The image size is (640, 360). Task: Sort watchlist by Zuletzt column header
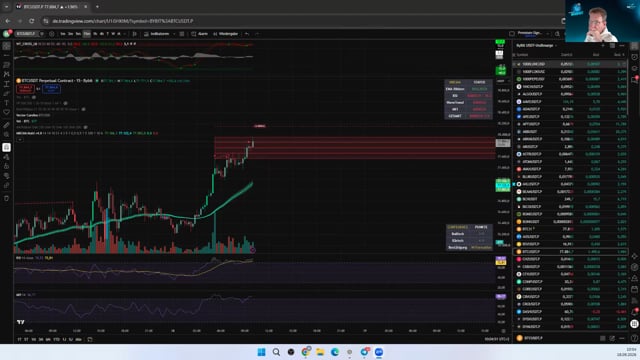[x=567, y=55]
